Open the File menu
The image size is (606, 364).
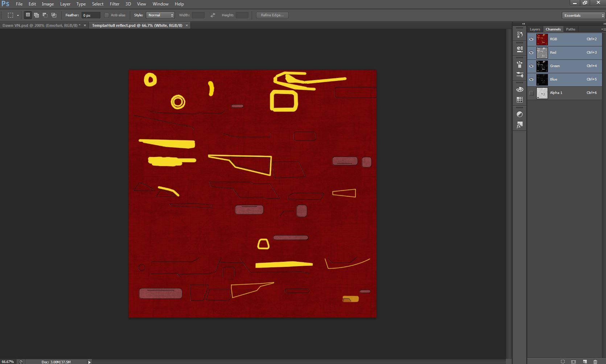19,4
